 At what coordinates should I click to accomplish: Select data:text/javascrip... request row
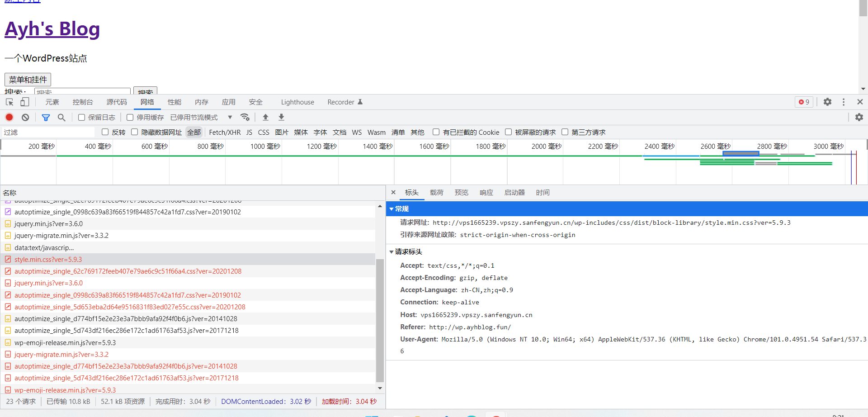coord(188,248)
